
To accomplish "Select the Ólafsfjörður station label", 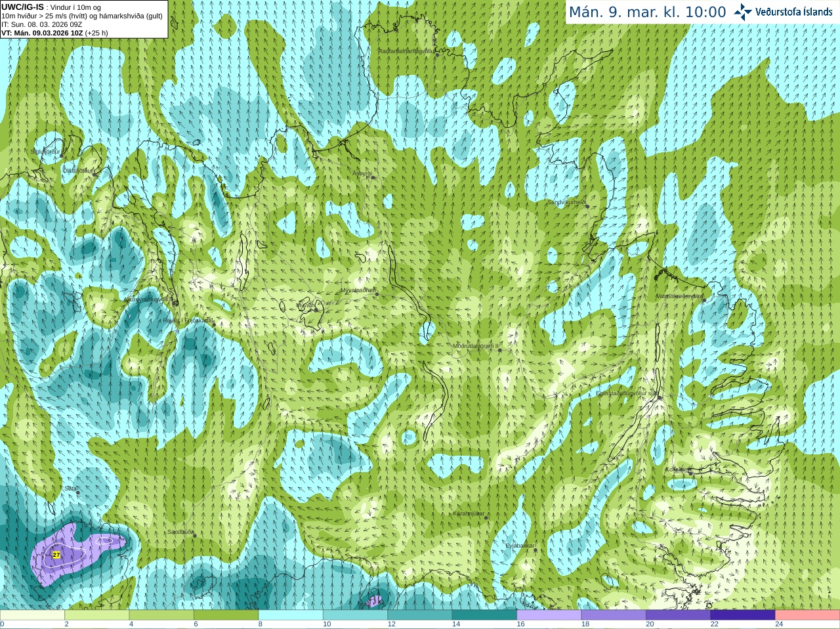I will coord(79,171).
